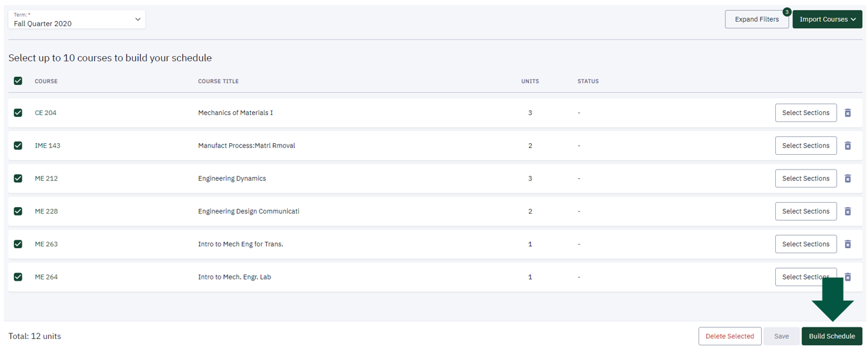The image size is (868, 353).
Task: Uncheck the ME 264 course checkbox
Action: [18, 277]
